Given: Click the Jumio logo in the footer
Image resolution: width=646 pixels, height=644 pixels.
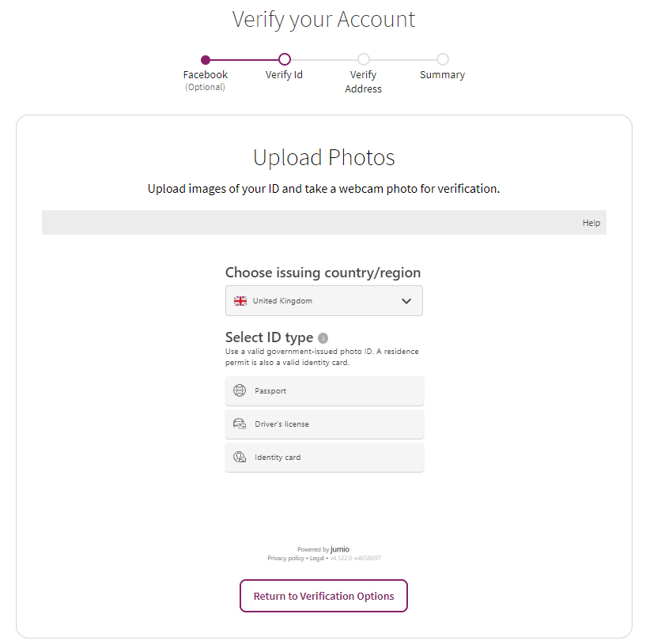Looking at the screenshot, I should (339, 548).
